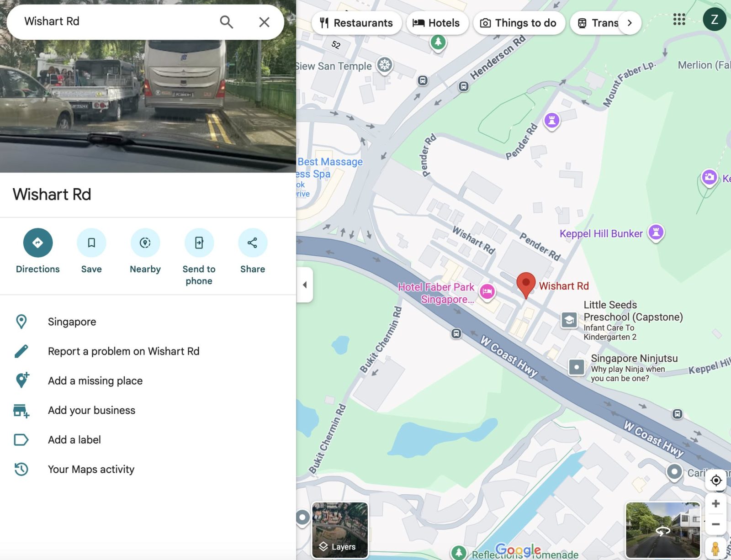Filter map by Things to do
This screenshot has height=560, width=731.
[x=519, y=23]
